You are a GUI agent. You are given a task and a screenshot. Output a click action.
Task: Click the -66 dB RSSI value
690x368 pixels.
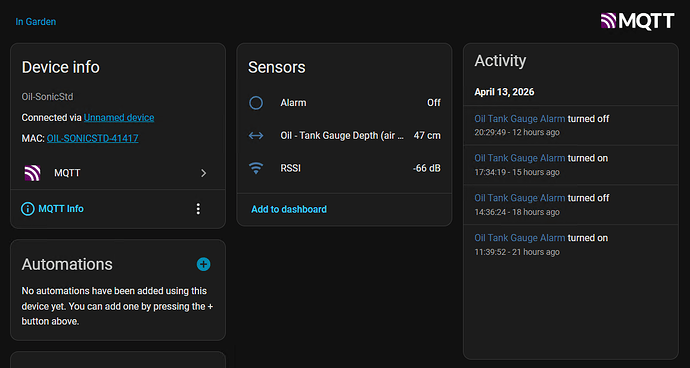pyautogui.click(x=426, y=168)
